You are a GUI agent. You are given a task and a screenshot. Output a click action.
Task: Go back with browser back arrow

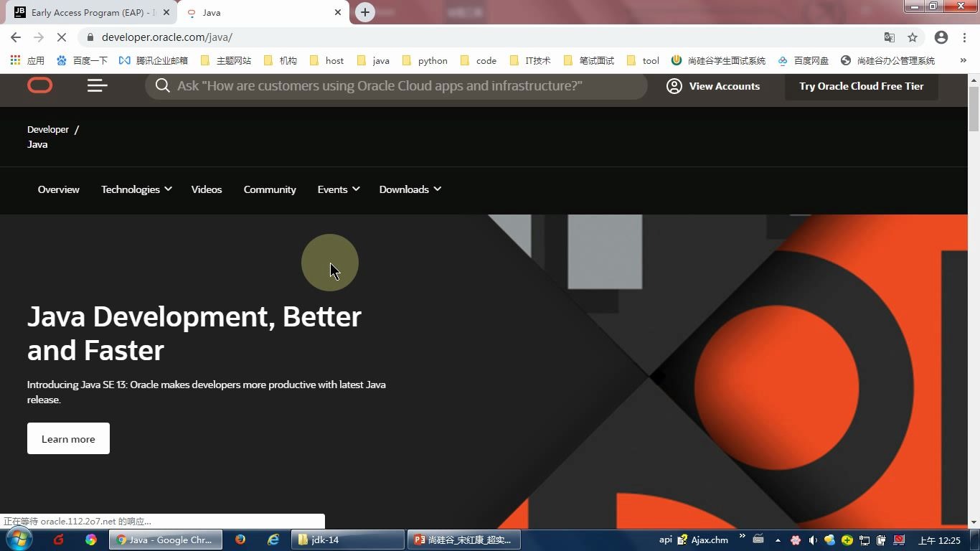[16, 37]
